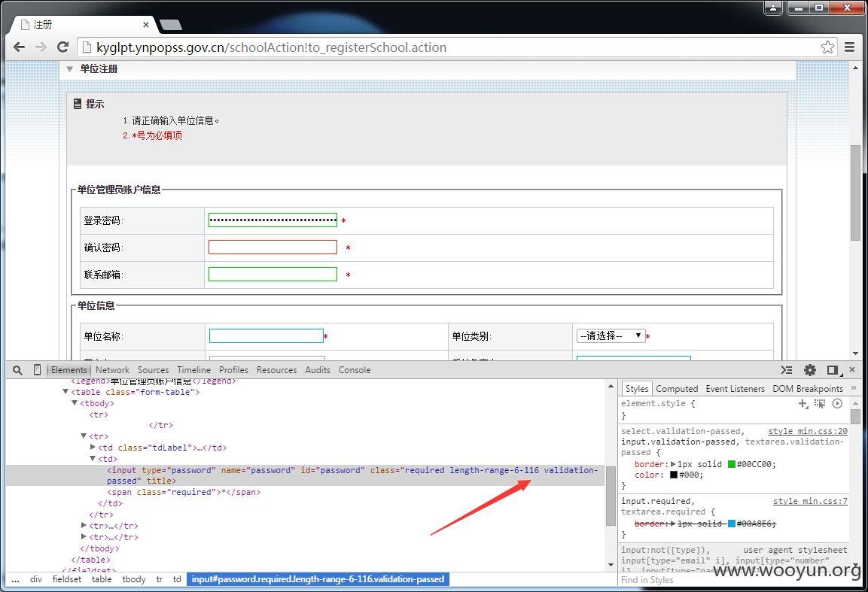Open the Chrome menu (three lines)
868x592 pixels.
[x=850, y=47]
